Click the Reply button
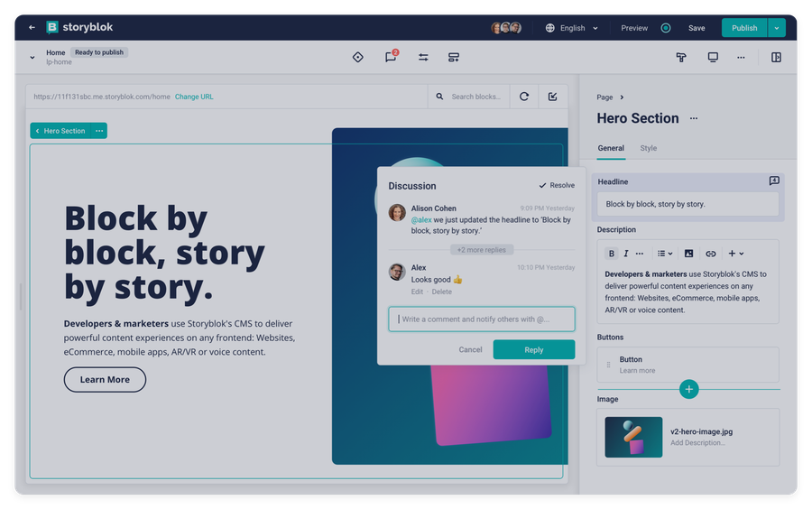812x509 pixels. click(x=534, y=349)
